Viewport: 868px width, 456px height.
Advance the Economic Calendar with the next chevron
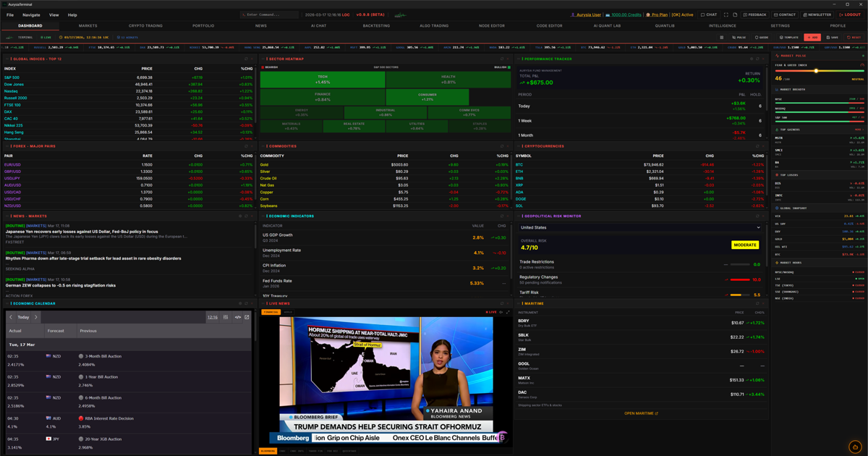[35, 316]
